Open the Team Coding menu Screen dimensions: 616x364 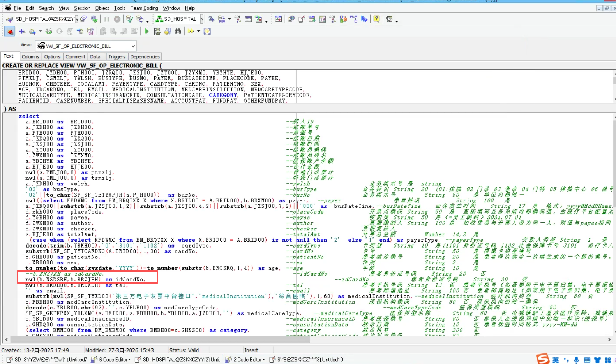click(x=144, y=8)
